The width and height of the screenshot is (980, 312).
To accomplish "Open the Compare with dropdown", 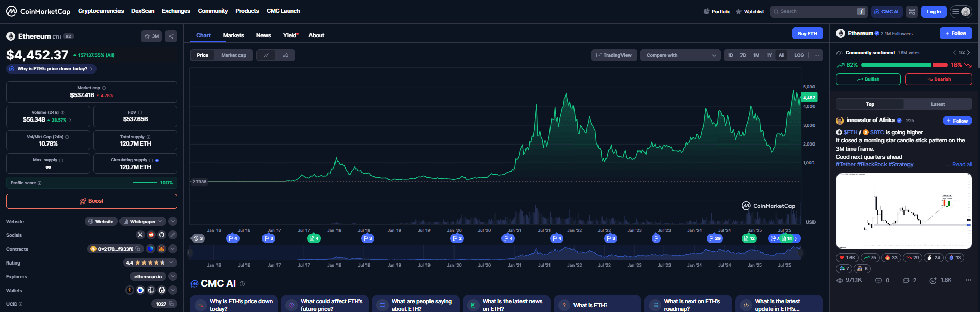I will point(681,55).
